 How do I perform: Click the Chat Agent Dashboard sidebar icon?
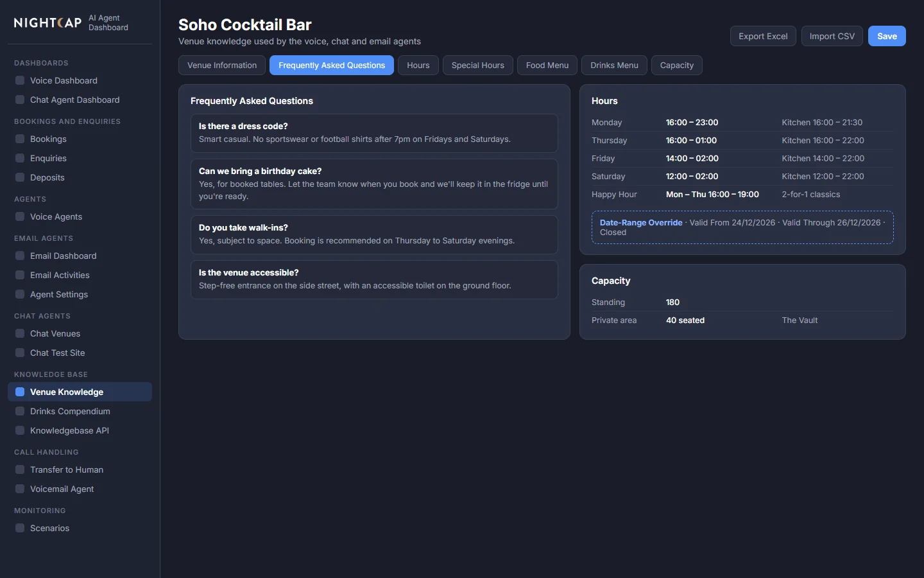click(20, 100)
